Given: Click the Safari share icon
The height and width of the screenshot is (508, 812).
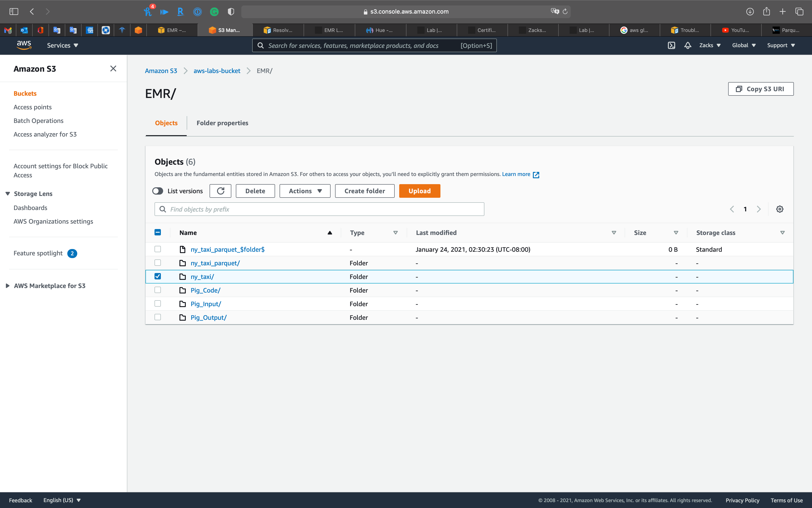Looking at the screenshot, I should click(x=766, y=11).
